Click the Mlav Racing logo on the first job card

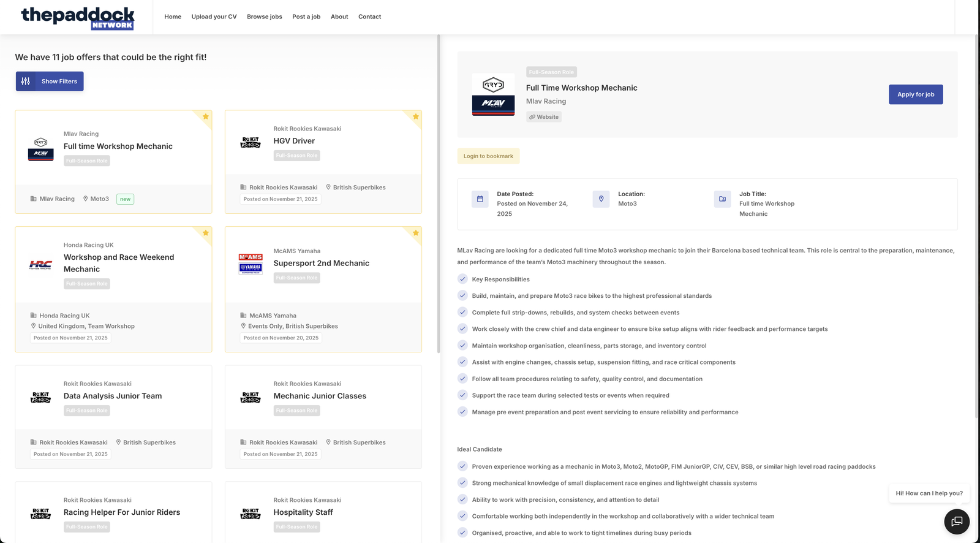point(40,149)
